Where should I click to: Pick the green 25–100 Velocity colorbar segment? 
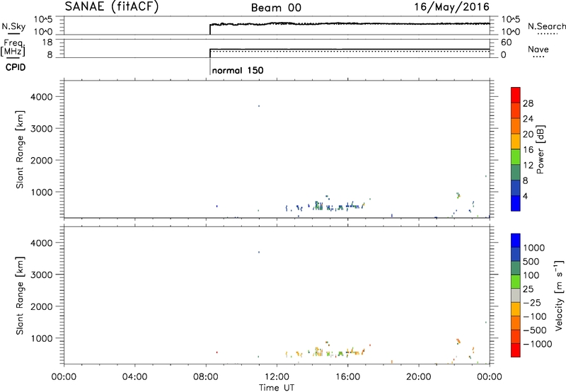coord(516,282)
